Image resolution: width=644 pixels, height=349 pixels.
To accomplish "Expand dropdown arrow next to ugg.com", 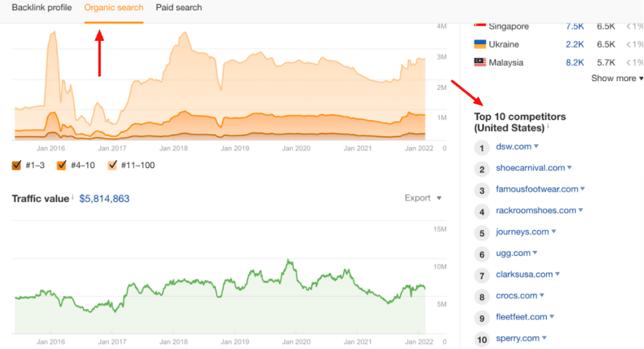I will [x=535, y=253].
